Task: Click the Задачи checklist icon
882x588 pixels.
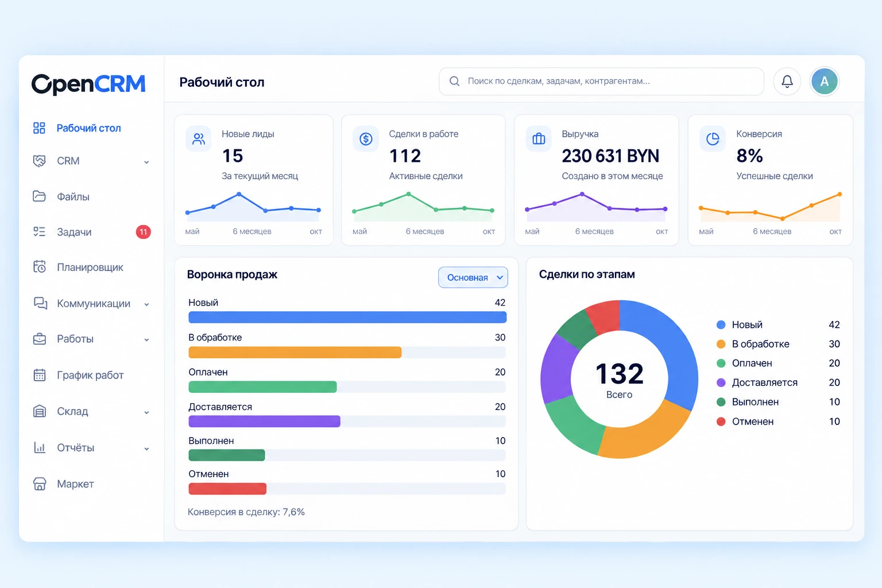Action: click(x=39, y=232)
